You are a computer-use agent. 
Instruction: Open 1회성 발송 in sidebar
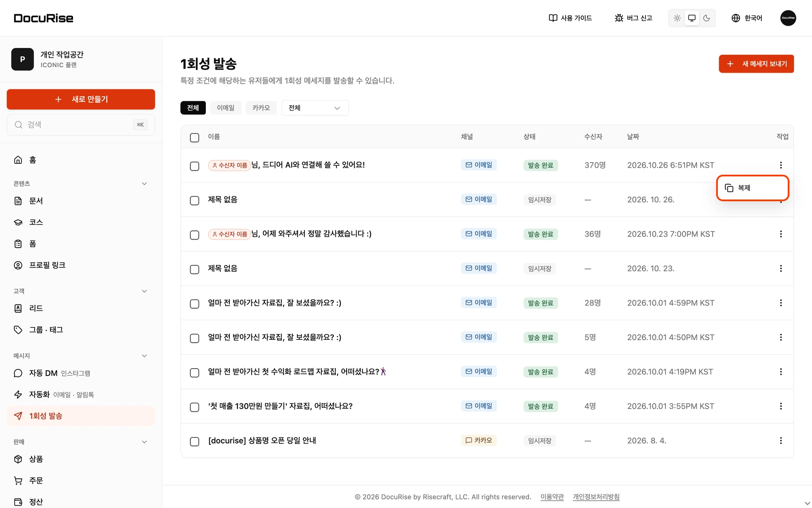(x=81, y=416)
